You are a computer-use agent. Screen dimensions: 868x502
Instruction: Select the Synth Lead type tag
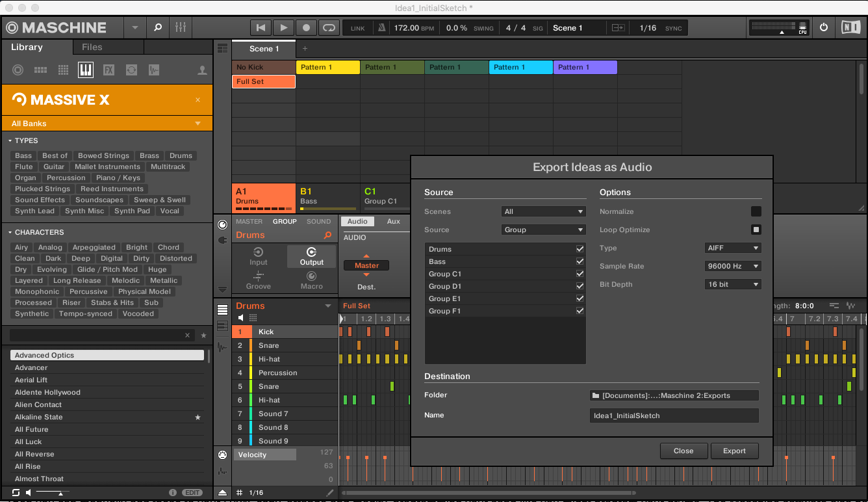34,211
